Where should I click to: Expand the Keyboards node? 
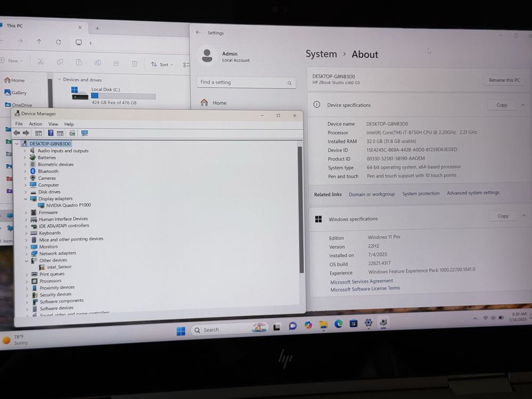pos(26,233)
